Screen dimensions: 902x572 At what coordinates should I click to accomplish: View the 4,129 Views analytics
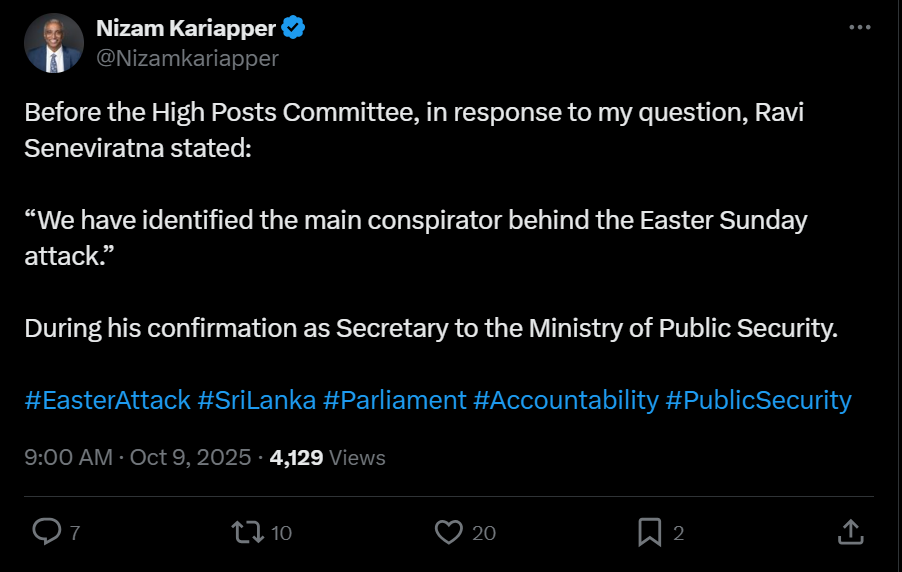pos(327,458)
